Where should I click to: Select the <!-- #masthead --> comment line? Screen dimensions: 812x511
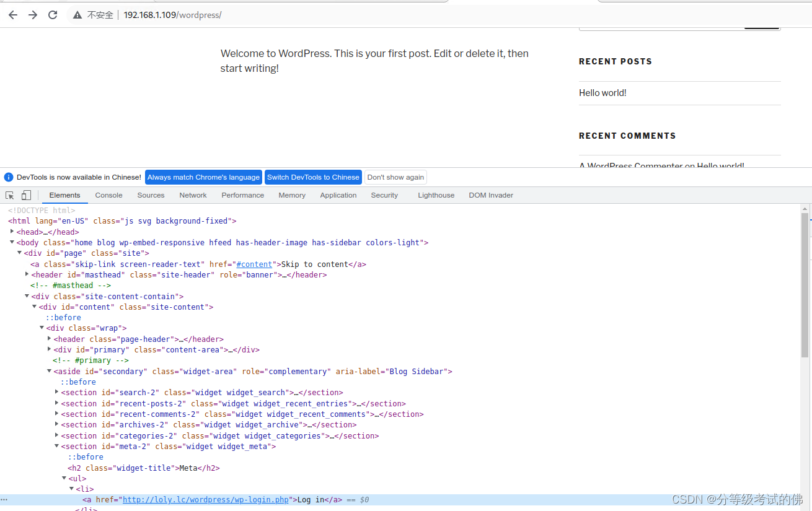(71, 286)
